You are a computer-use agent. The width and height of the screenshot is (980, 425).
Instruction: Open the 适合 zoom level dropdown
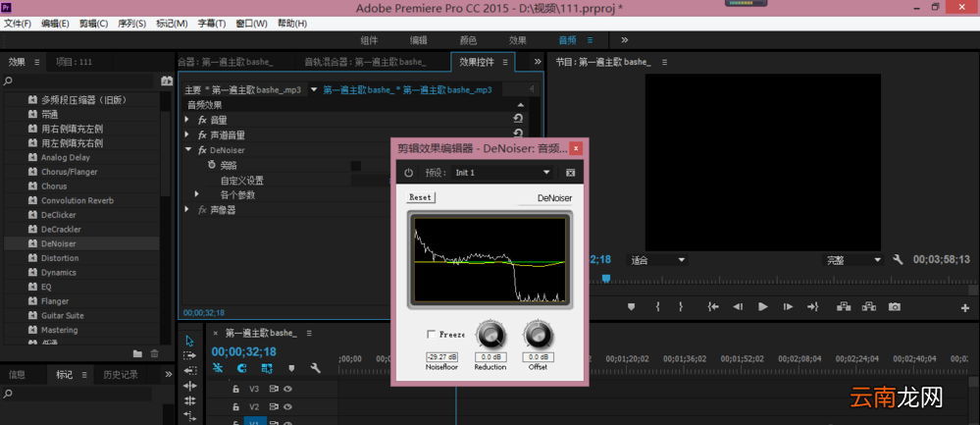657,260
